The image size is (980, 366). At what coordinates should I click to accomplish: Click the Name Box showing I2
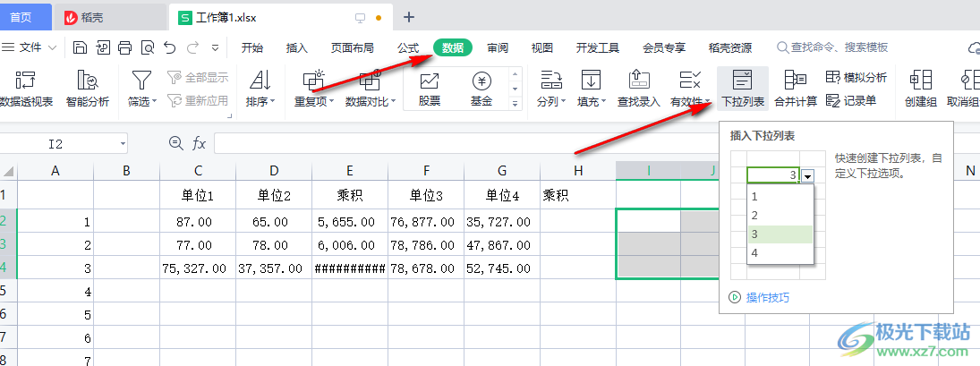[55, 144]
